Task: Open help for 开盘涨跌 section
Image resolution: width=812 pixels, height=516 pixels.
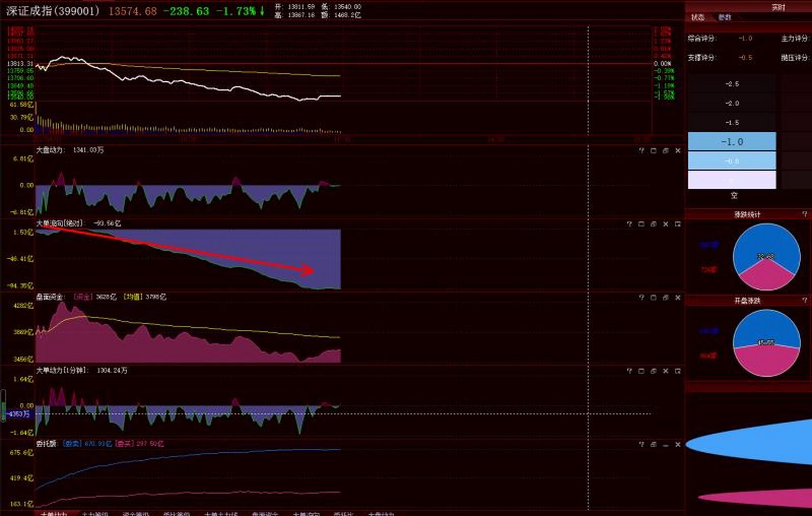Action: (804, 300)
